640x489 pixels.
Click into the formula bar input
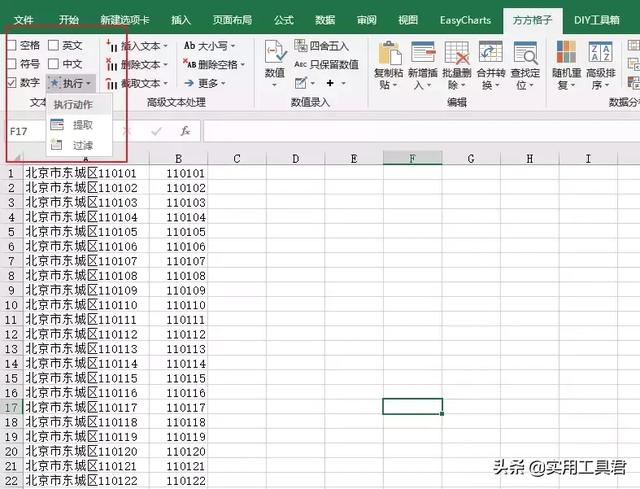(x=421, y=131)
